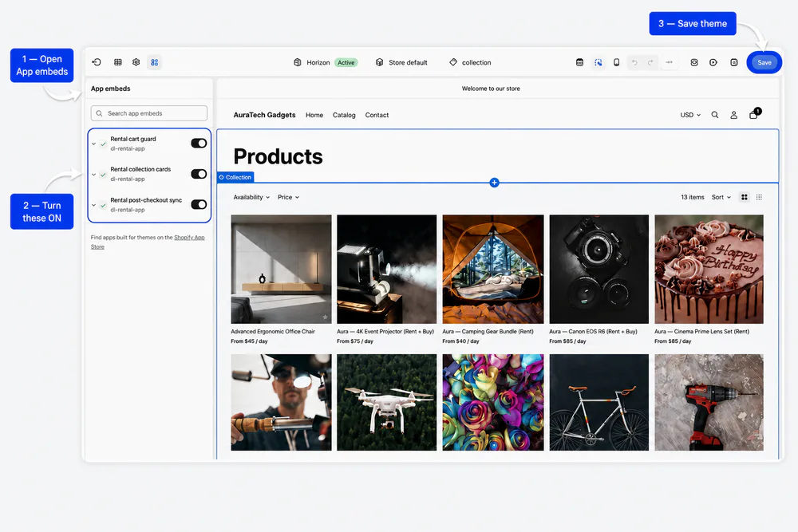Click the storefront search magnifier icon
The height and width of the screenshot is (532, 798).
pyautogui.click(x=715, y=115)
